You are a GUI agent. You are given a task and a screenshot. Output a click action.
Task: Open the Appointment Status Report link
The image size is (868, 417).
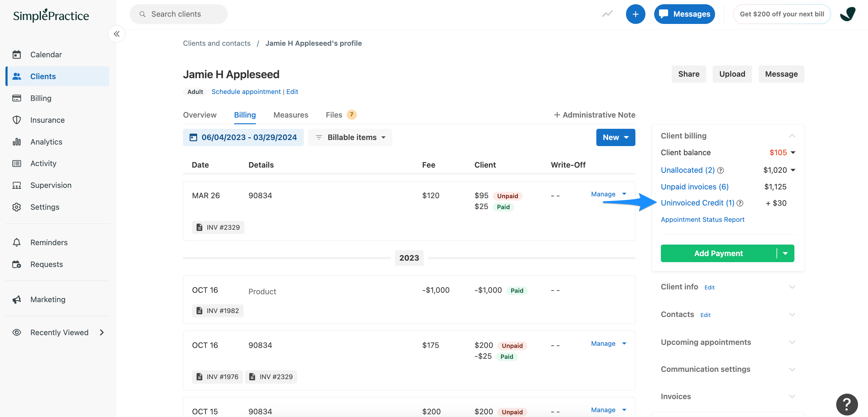tap(703, 219)
